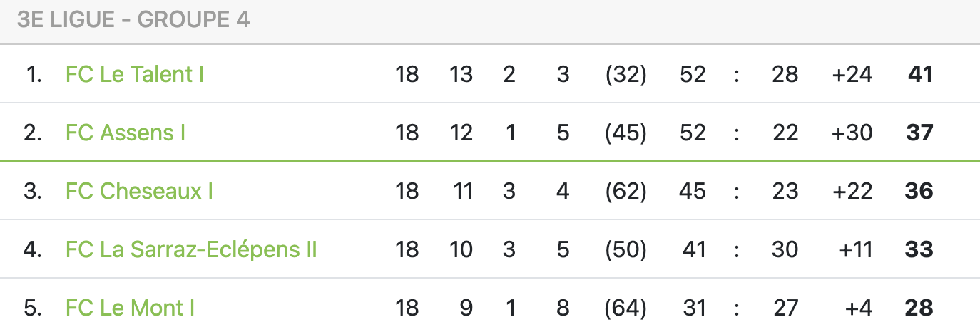Select the (64) value in Le Mont's row

pos(626,308)
